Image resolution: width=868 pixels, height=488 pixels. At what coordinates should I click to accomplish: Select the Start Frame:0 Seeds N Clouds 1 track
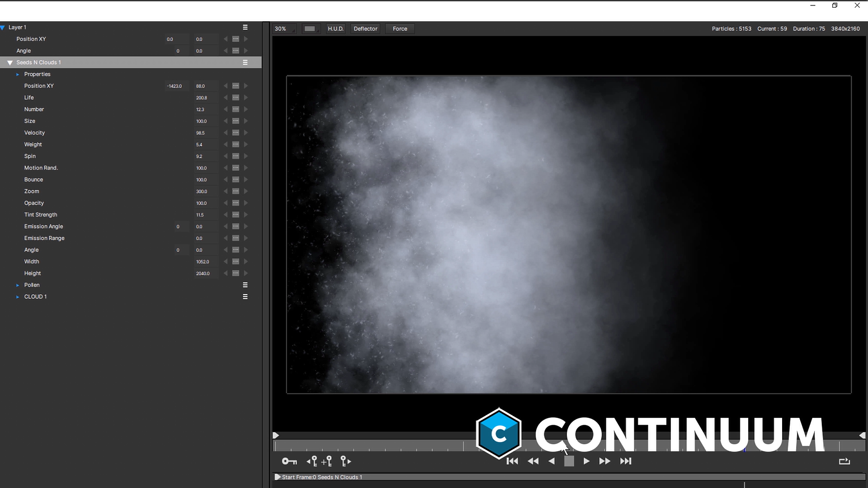click(569, 477)
